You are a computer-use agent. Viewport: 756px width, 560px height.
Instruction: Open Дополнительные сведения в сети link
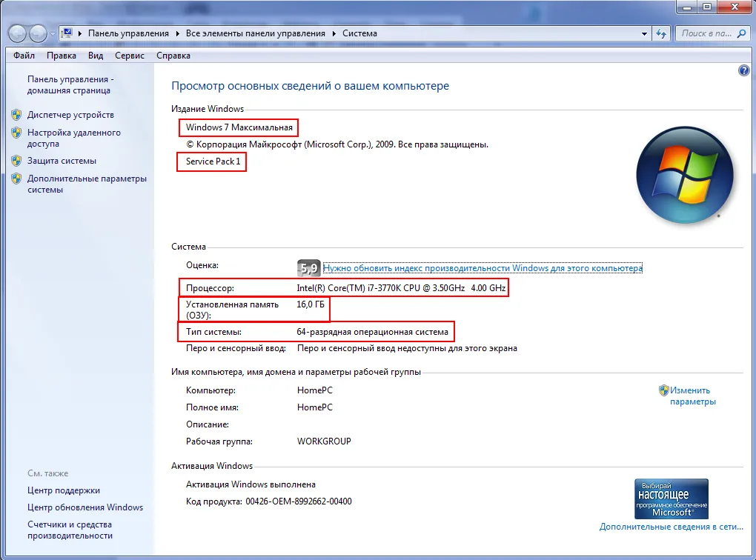(x=672, y=527)
